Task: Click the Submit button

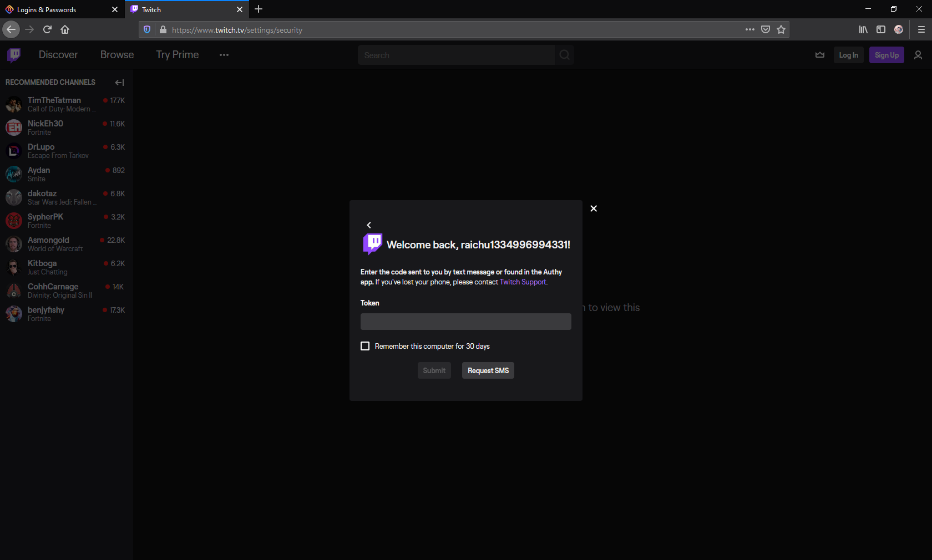Action: [x=434, y=370]
